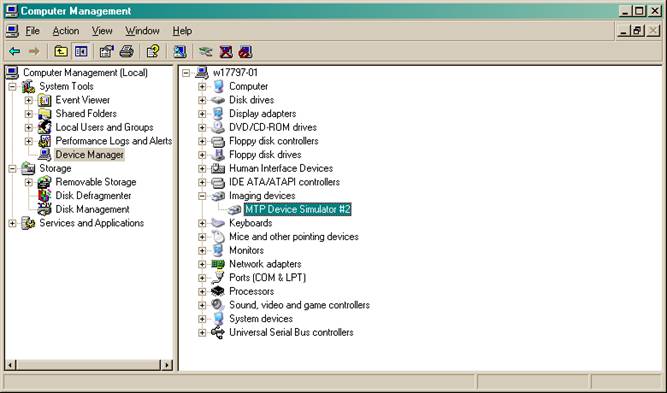Expand the System devices node
The image size is (667, 393).
click(202, 319)
